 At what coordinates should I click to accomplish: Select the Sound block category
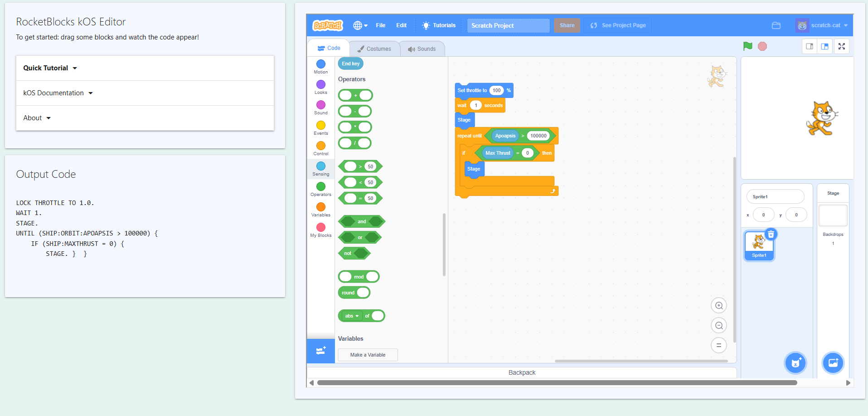coord(321,108)
